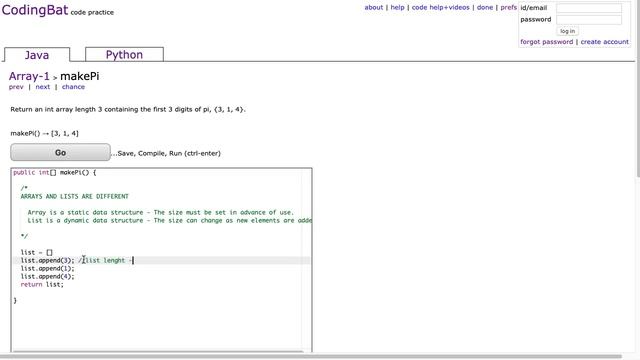The image size is (640, 360).
Task: Open a chance random problem
Action: point(73,87)
